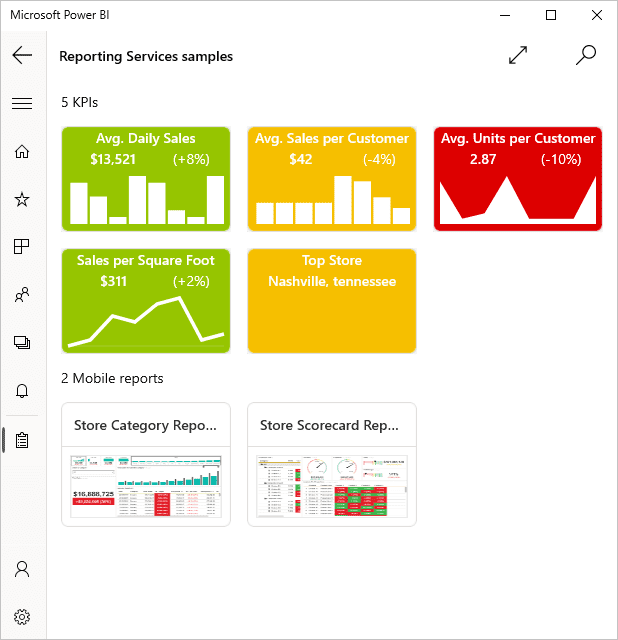Click the Top Store Nashville tile
Screen dimensions: 618x640
[332, 301]
